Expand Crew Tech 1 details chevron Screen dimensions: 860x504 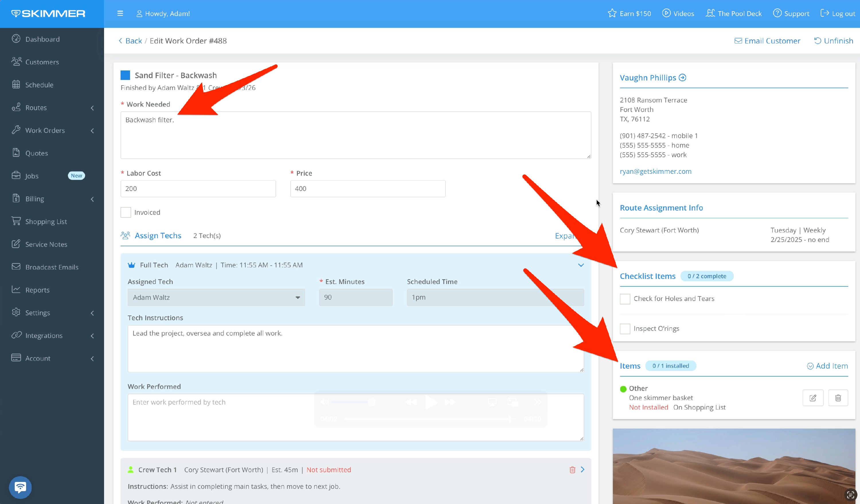(x=583, y=470)
